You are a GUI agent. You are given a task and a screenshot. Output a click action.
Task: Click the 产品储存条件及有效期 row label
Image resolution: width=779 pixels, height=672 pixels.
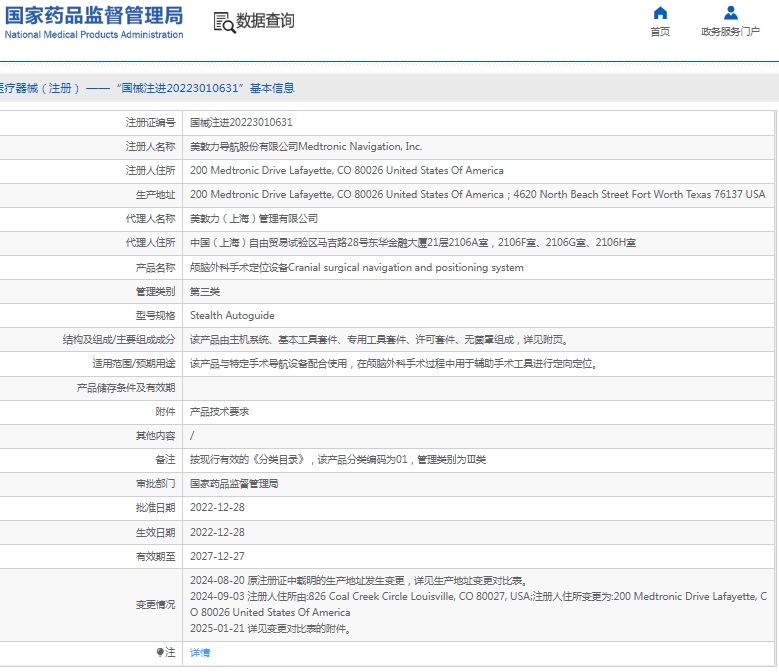tap(126, 388)
